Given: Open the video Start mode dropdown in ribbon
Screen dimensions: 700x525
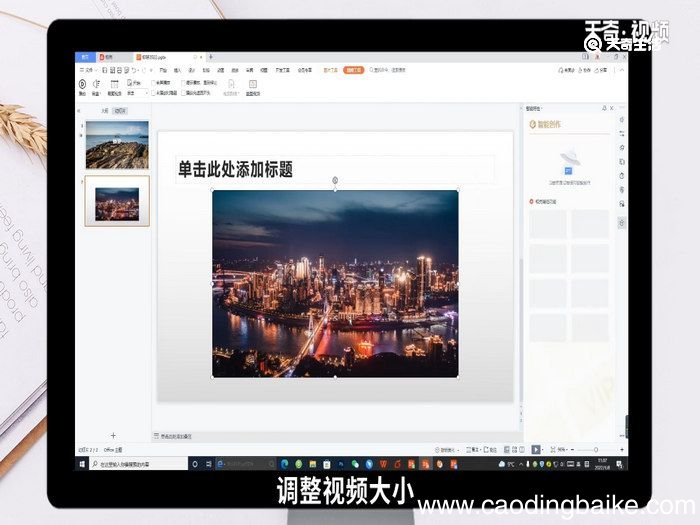Looking at the screenshot, I should coord(138,93).
